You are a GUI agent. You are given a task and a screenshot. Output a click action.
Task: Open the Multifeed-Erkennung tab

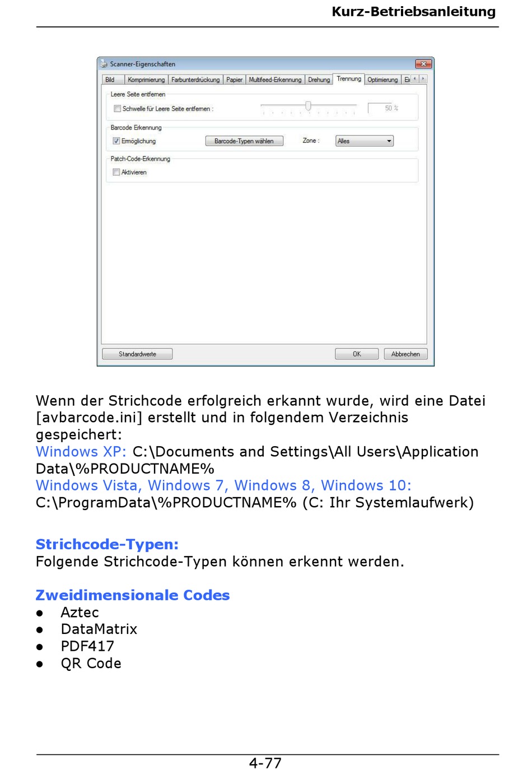[x=275, y=80]
